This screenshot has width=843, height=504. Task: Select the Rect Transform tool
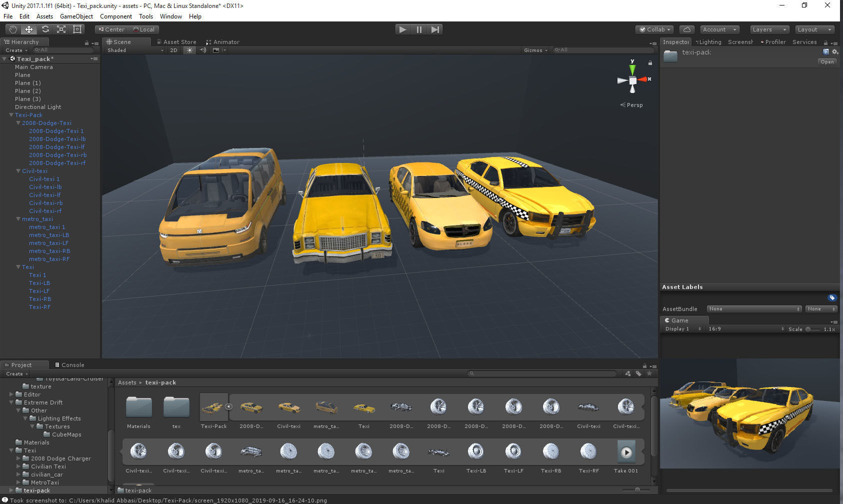(x=77, y=29)
